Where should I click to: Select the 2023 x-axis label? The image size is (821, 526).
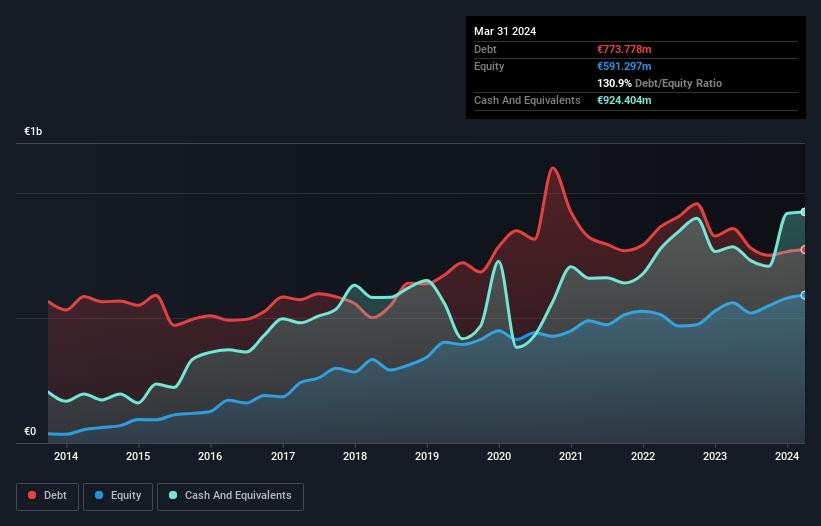pos(715,456)
